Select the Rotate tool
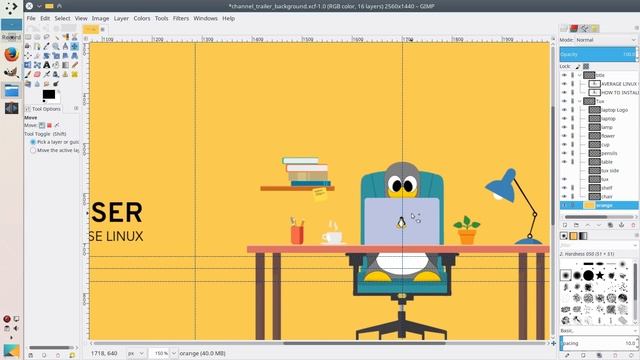The width and height of the screenshot is (640, 360). coord(47,56)
